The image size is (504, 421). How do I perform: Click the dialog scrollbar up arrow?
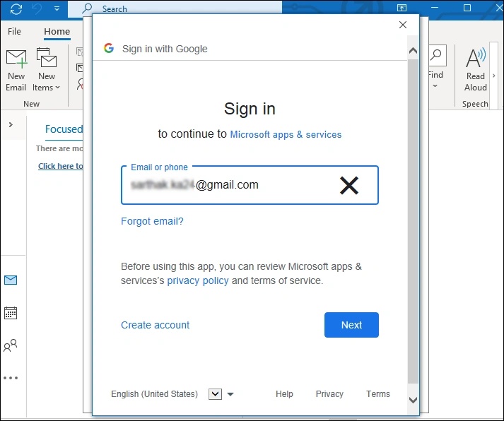pos(413,50)
